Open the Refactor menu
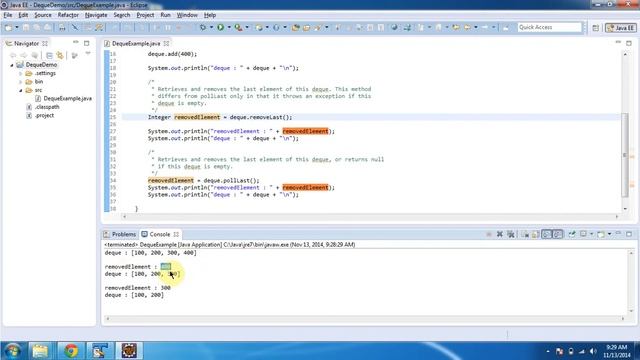Viewport: 640px width, 360px height. pos(68,15)
